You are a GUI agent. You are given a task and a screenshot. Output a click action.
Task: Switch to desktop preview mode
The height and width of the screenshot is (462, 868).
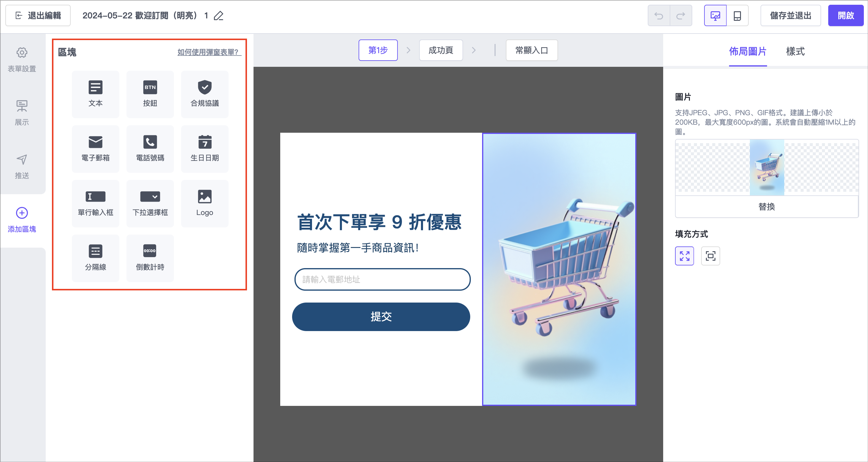point(715,16)
